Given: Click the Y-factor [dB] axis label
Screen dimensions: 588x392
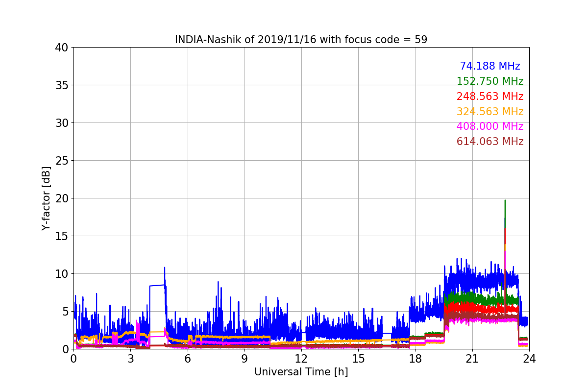Looking at the screenshot, I should (x=46, y=198).
